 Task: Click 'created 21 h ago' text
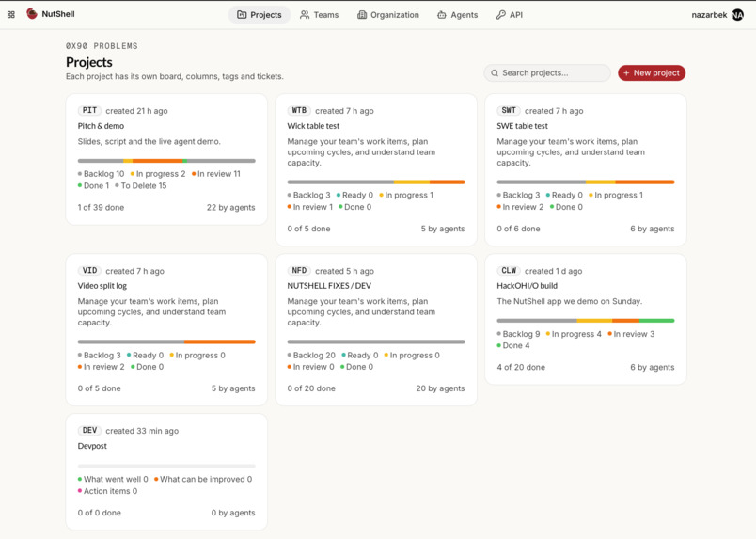tap(137, 111)
